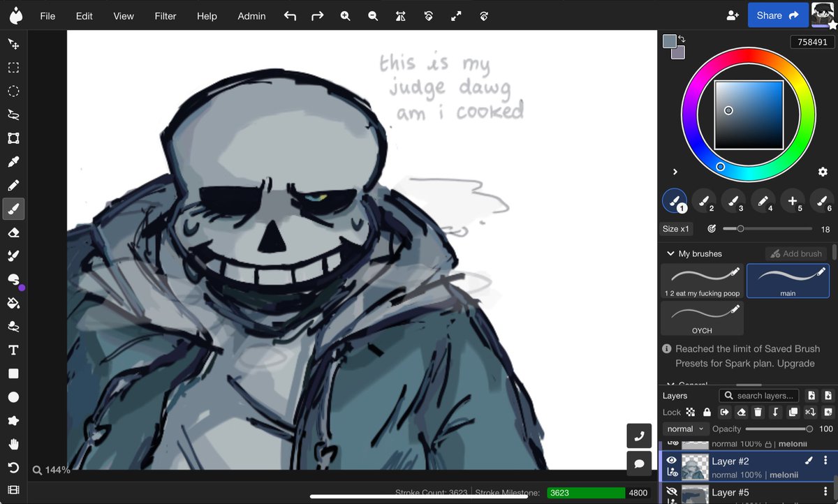
Task: Zoom in using the magnifier plus icon
Action: [x=345, y=15]
